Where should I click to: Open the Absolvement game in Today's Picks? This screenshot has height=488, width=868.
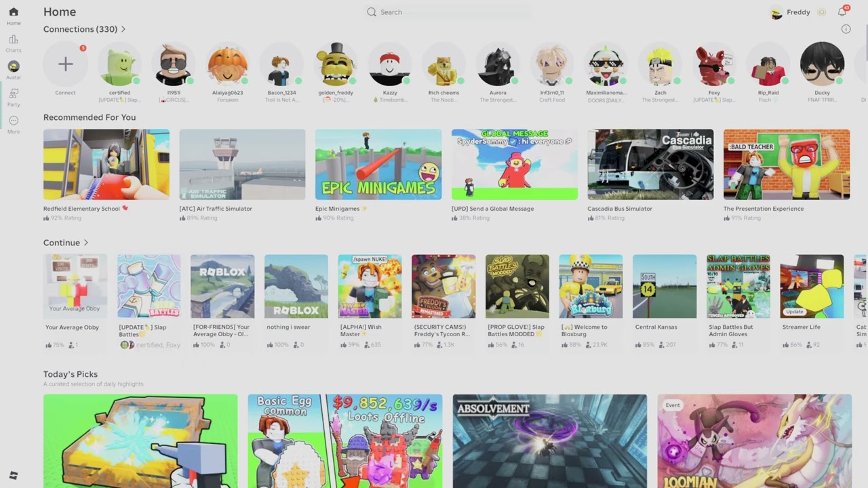point(550,441)
